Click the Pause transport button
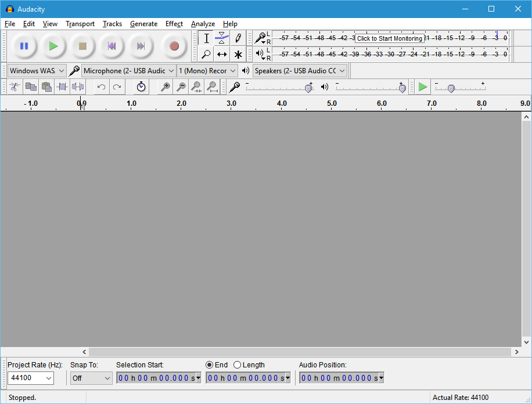 [x=24, y=46]
